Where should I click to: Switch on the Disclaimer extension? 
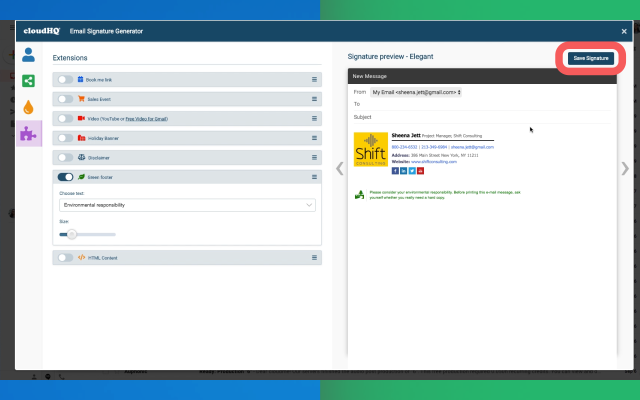(x=65, y=158)
